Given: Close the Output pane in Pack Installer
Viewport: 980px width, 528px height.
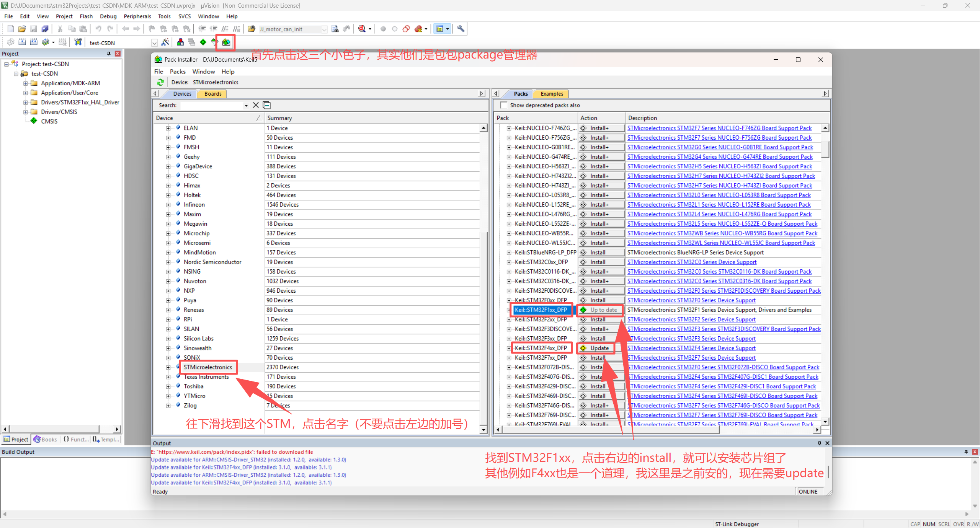Looking at the screenshot, I should coord(827,443).
